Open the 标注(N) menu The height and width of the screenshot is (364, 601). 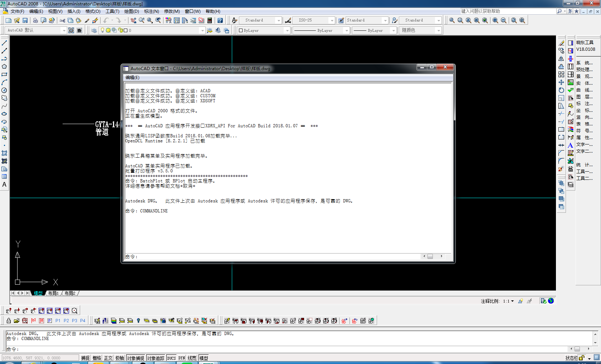151,11
